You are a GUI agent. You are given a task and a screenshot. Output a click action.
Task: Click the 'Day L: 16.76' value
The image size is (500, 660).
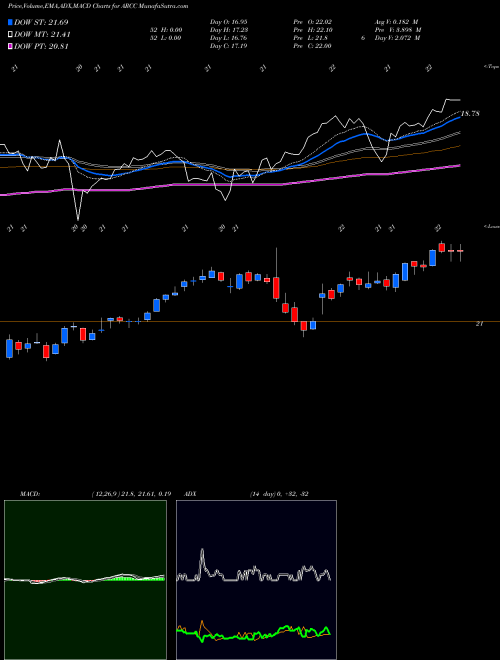pyautogui.click(x=229, y=38)
